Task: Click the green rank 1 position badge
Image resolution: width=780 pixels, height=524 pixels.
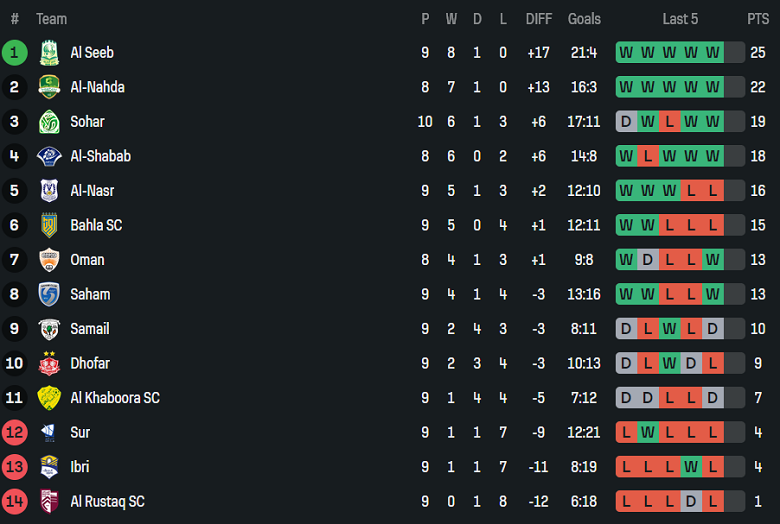Action: tap(14, 53)
